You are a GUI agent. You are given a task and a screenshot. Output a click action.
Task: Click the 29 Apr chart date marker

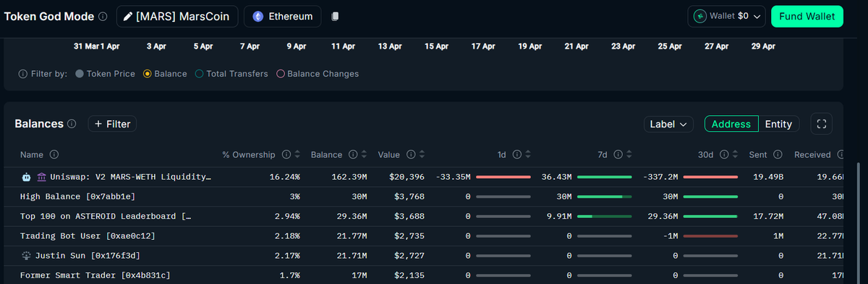[763, 46]
